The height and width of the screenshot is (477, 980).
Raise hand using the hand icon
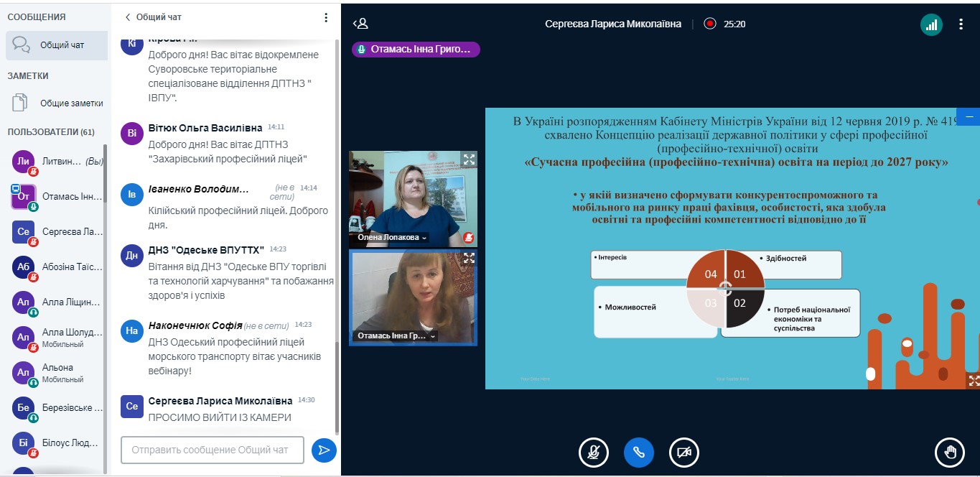point(949,452)
